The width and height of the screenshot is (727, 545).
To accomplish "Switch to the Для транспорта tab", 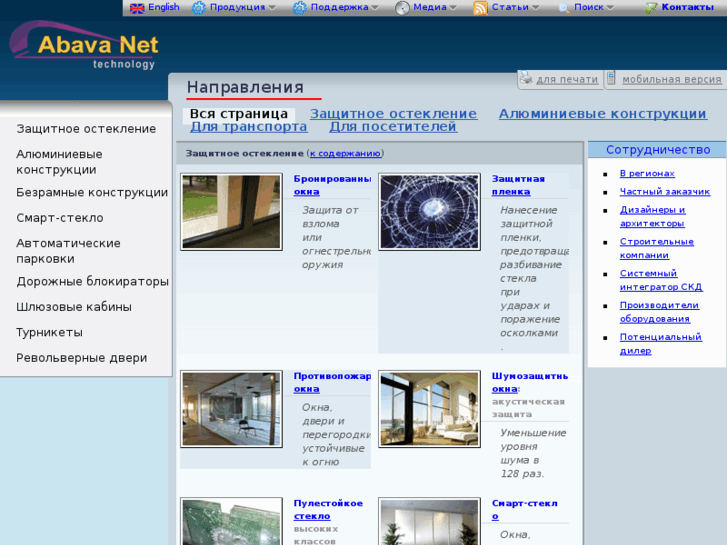I will [x=249, y=127].
